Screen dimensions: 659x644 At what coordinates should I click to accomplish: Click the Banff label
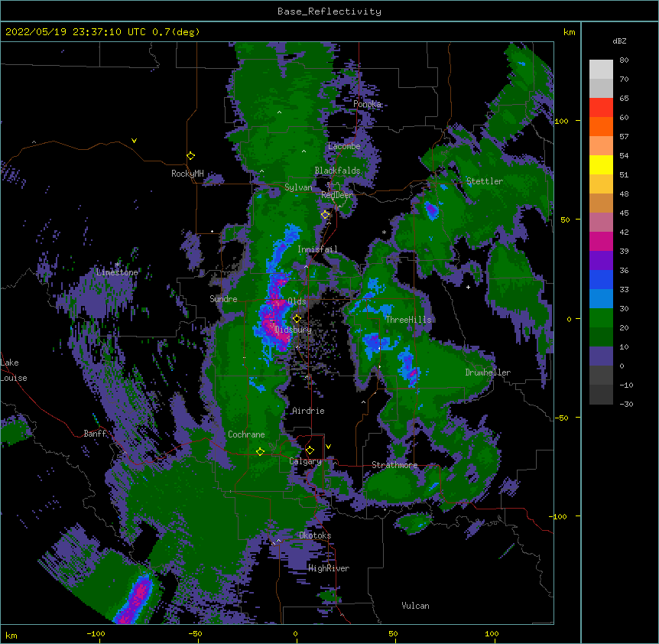click(x=95, y=434)
